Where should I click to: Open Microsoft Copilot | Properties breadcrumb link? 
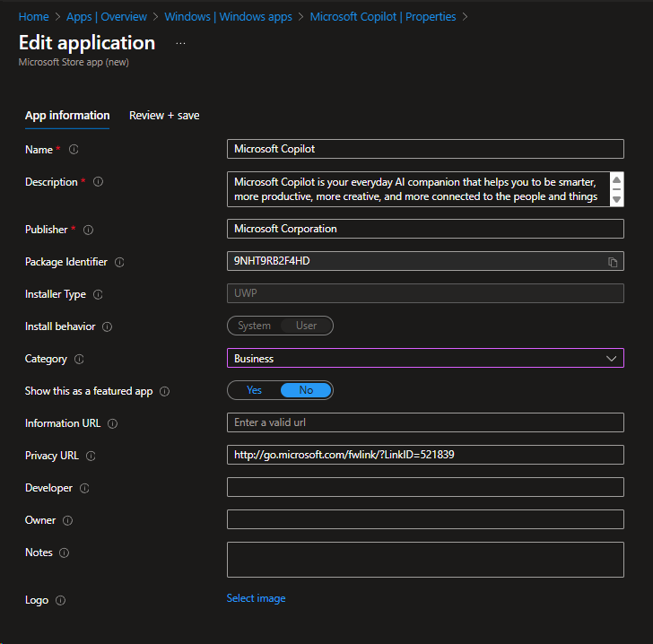(x=383, y=17)
